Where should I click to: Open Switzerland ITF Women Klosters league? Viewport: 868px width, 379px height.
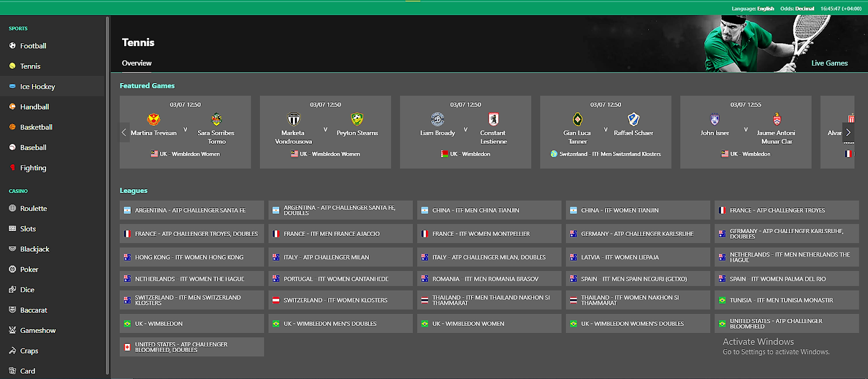pyautogui.click(x=341, y=300)
